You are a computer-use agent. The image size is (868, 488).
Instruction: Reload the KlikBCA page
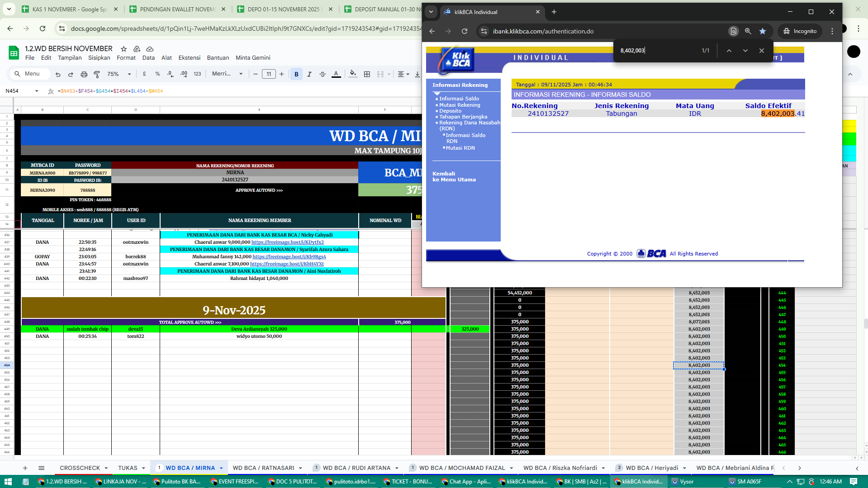[465, 31]
